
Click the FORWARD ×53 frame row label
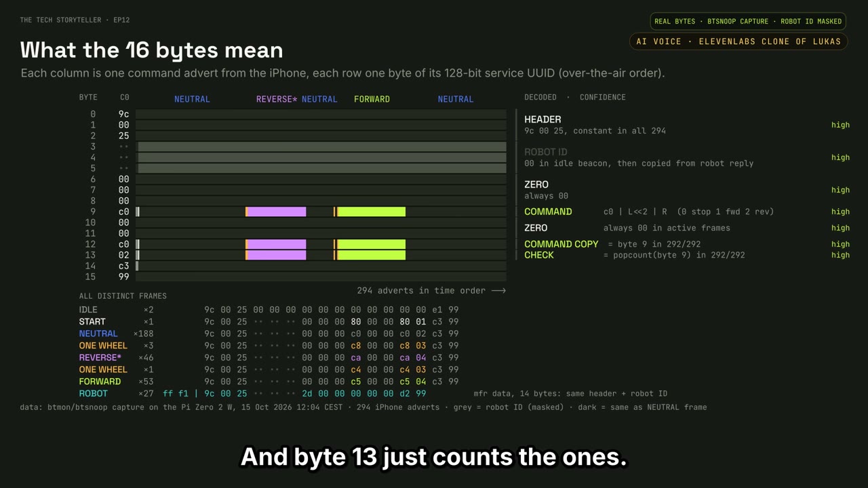(x=100, y=382)
